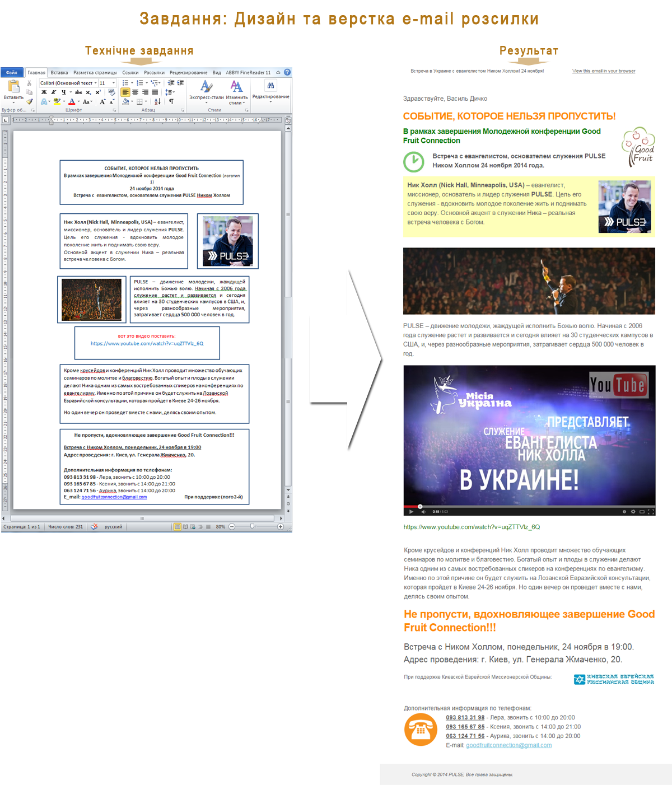Viewport: 672px width, 785px height.
Task: Switch to the Ссылки tab
Action: click(x=130, y=73)
